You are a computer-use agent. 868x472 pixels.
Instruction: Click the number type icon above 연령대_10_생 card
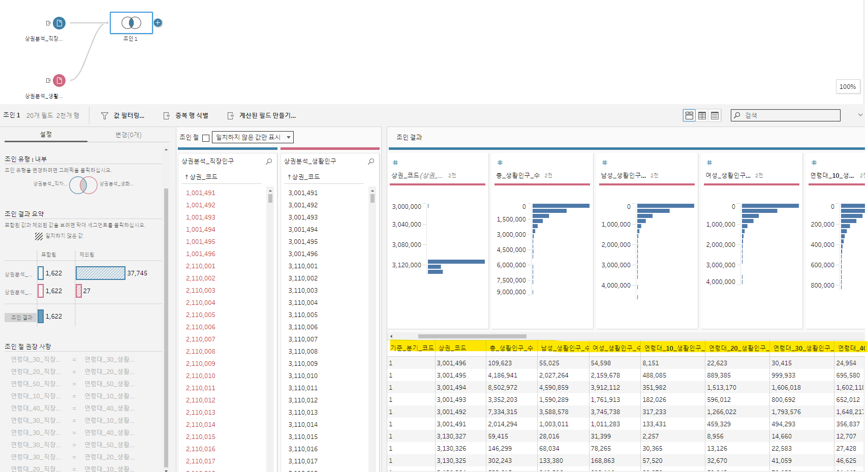[x=814, y=163]
